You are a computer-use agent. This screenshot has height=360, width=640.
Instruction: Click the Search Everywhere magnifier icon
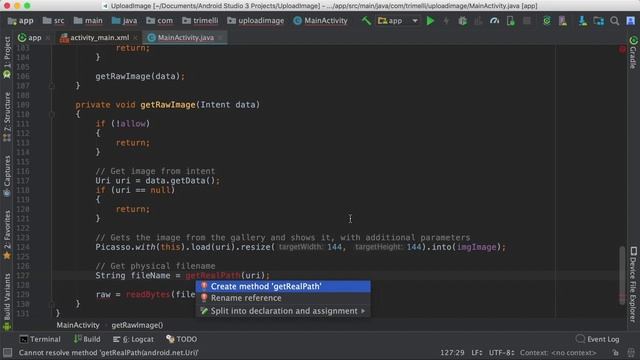tap(615, 20)
